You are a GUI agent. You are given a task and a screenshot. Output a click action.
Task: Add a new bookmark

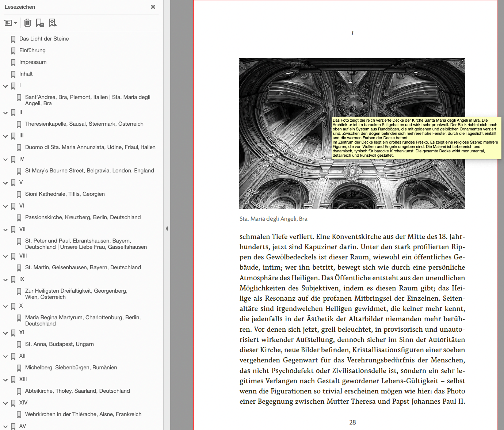tap(40, 23)
